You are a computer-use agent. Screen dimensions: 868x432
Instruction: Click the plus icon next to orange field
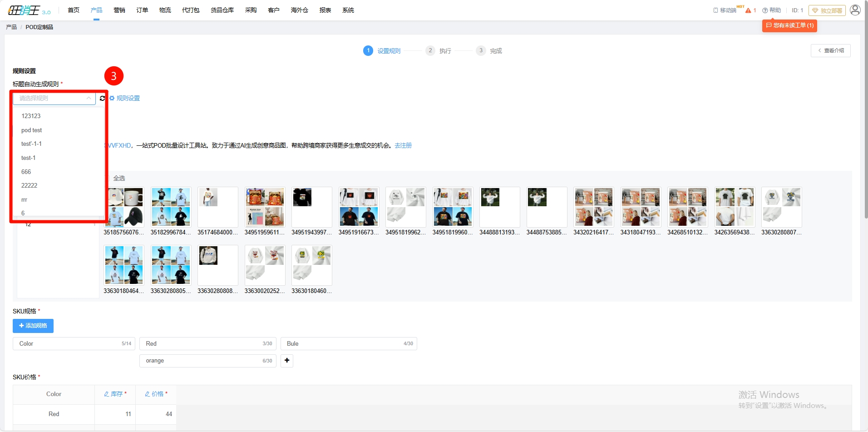tap(287, 361)
